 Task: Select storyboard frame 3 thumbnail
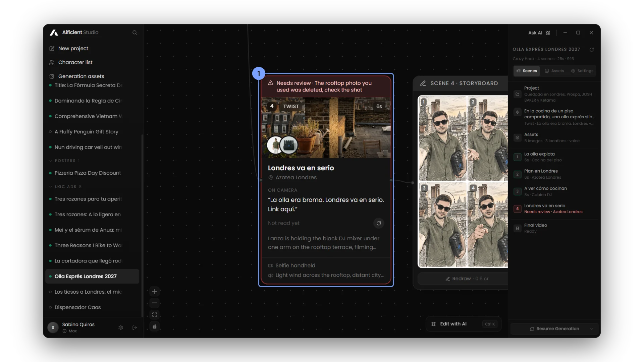click(443, 225)
